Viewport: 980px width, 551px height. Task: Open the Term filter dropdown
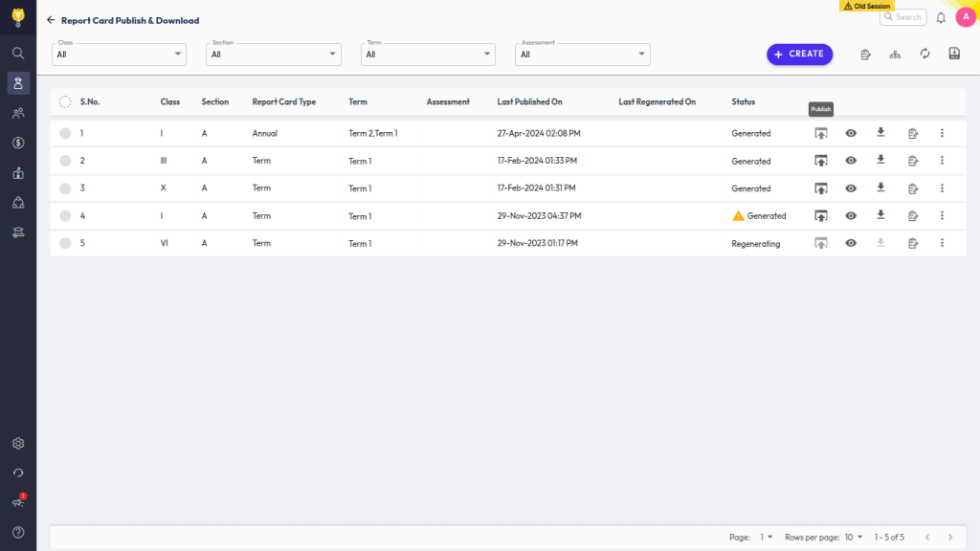click(429, 55)
